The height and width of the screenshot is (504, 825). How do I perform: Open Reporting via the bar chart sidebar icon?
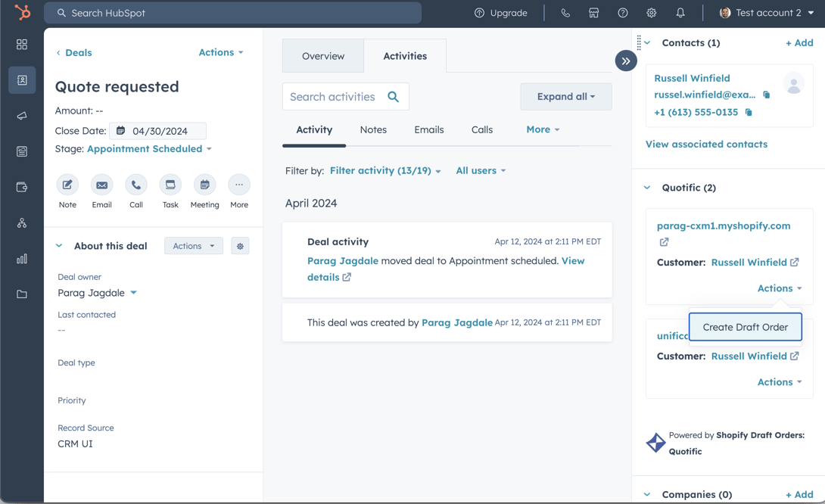tap(21, 258)
